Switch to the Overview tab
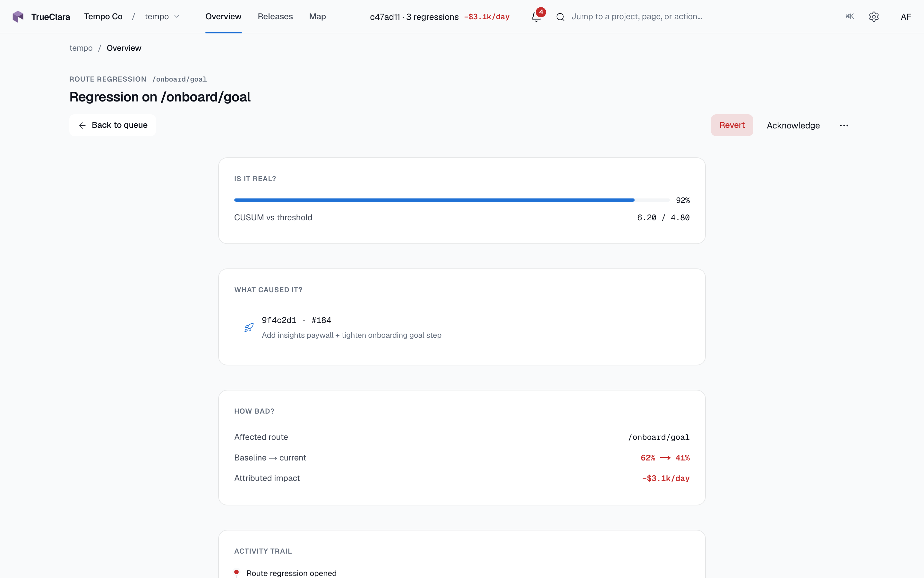This screenshot has height=578, width=924. point(223,16)
